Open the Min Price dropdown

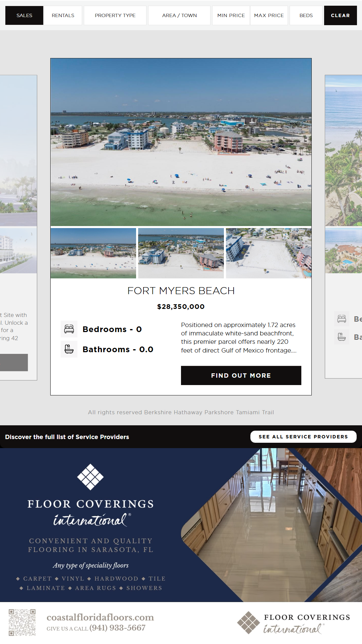(231, 15)
